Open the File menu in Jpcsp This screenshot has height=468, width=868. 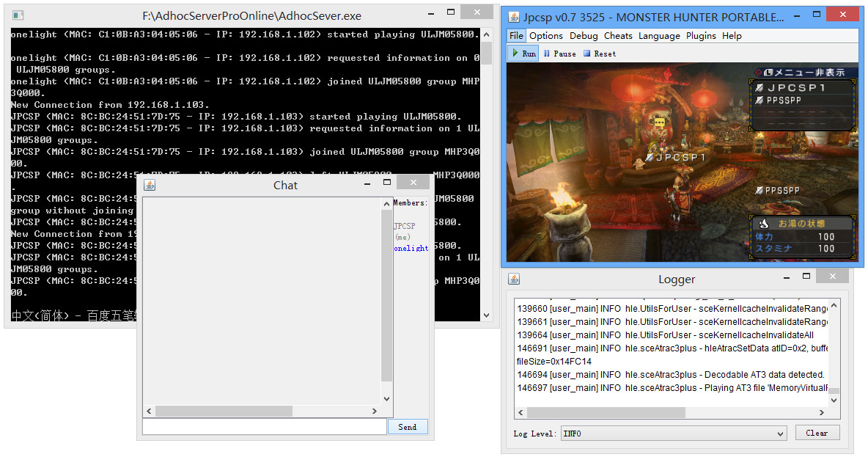click(x=516, y=35)
